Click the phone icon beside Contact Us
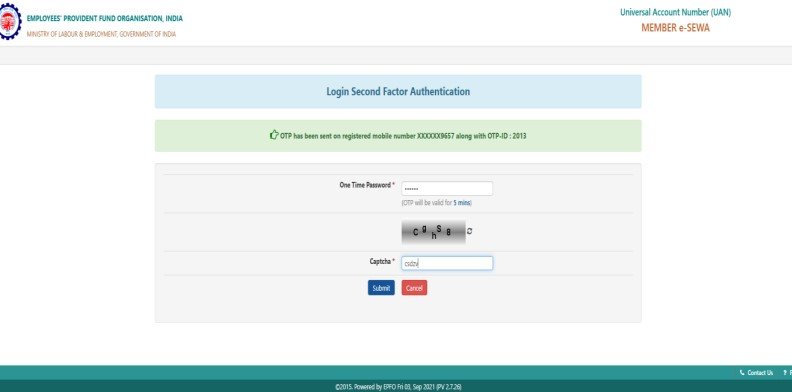Viewport: 792px width, 392px height. 742,373
